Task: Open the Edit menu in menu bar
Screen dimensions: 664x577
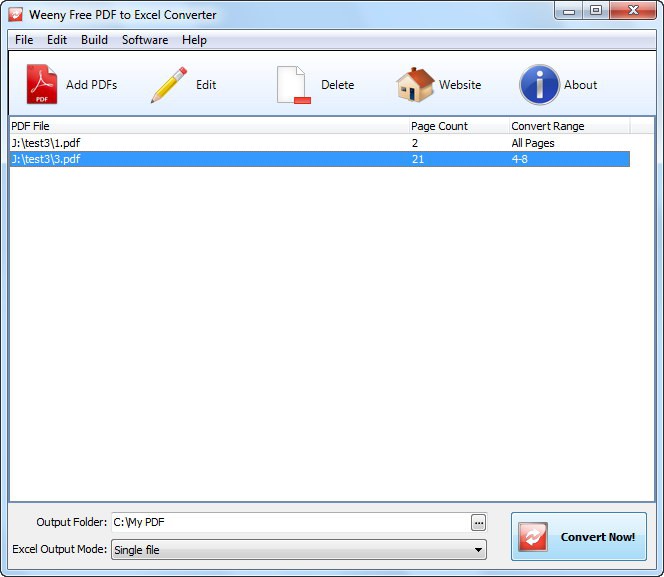Action: [57, 40]
